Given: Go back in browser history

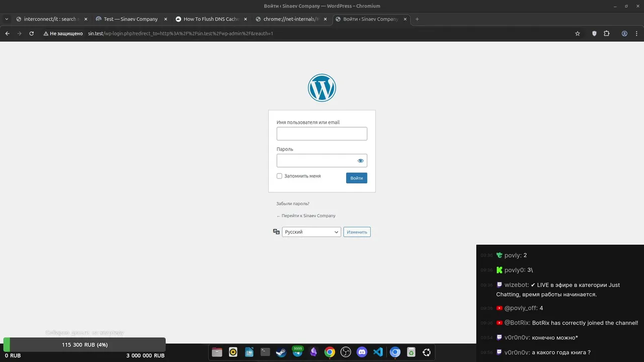Looking at the screenshot, I should [8, 33].
